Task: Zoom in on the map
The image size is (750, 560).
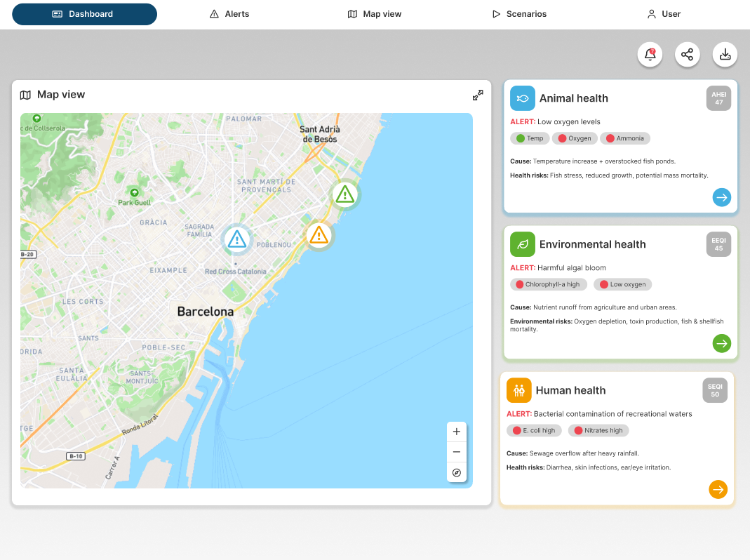Action: click(x=457, y=432)
